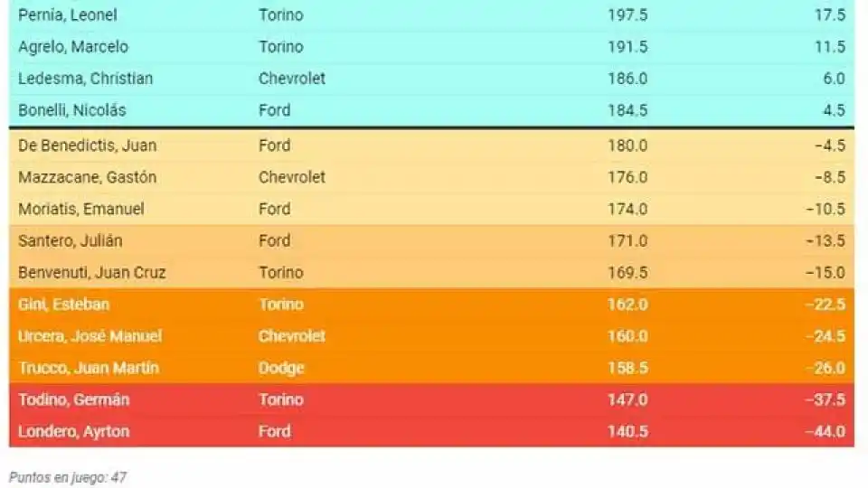Click the De Benedictis, Juan name cell

click(87, 145)
